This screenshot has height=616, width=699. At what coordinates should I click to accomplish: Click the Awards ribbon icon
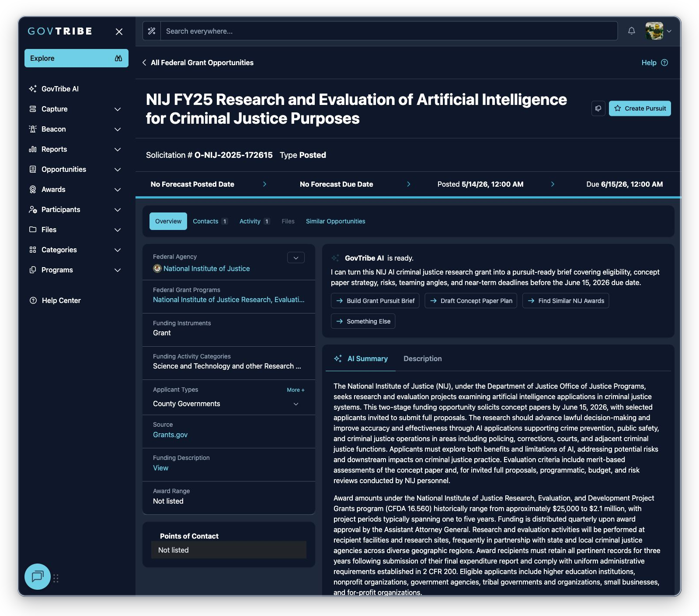pos(33,189)
